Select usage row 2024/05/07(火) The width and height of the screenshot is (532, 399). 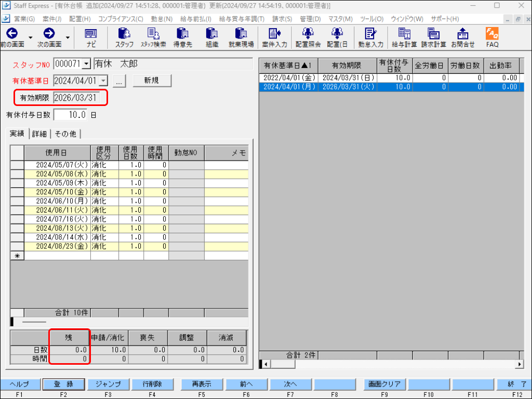tap(129, 165)
